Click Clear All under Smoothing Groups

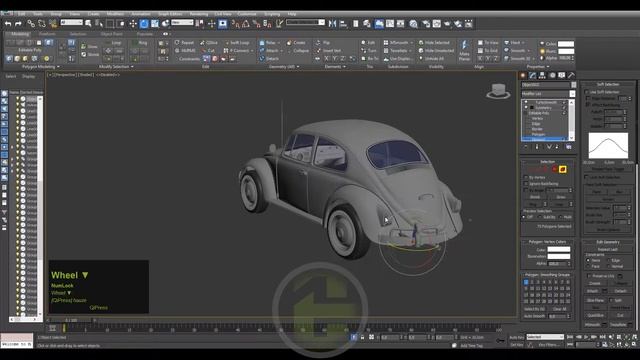pos(559,309)
